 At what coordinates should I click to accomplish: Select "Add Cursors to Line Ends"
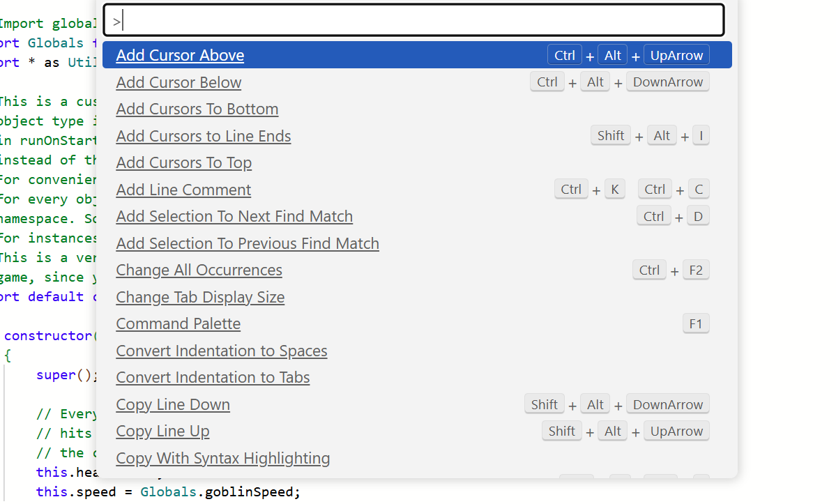pyautogui.click(x=203, y=136)
